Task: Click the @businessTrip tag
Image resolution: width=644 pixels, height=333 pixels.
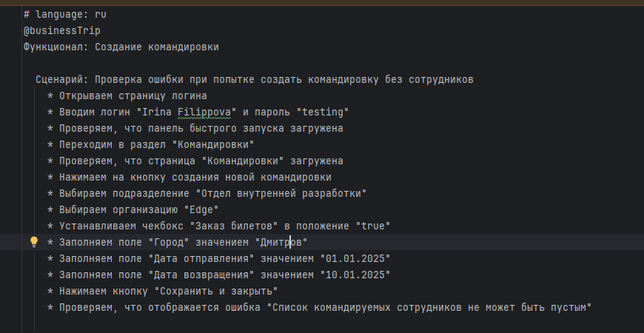Action: pos(62,31)
